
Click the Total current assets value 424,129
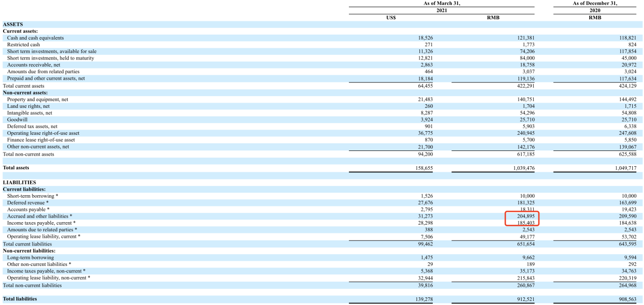pyautogui.click(x=625, y=86)
